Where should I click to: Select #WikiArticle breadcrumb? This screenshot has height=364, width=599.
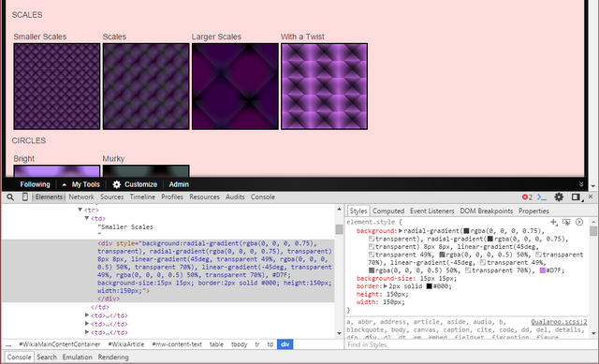click(126, 344)
